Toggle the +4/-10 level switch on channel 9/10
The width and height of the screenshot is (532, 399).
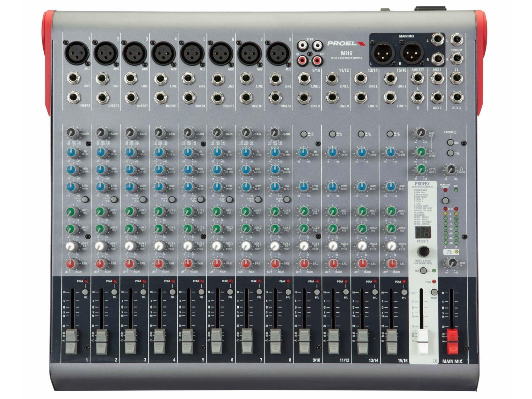[x=303, y=134]
